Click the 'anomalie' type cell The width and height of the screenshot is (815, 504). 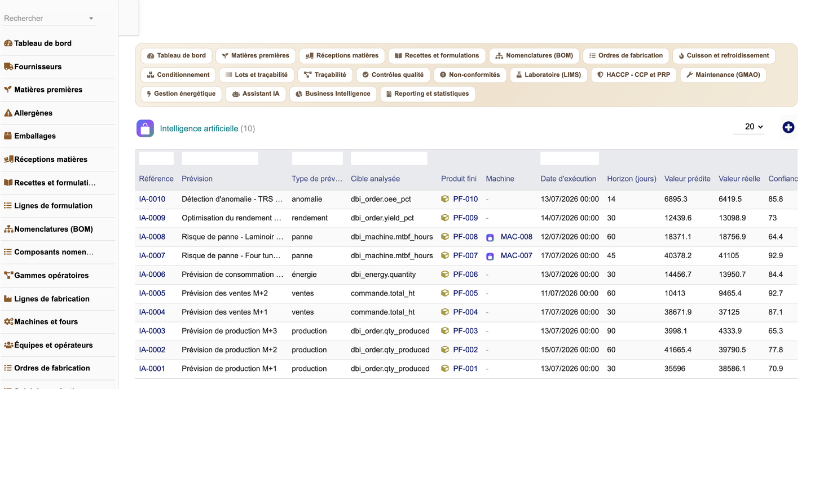pyautogui.click(x=307, y=199)
